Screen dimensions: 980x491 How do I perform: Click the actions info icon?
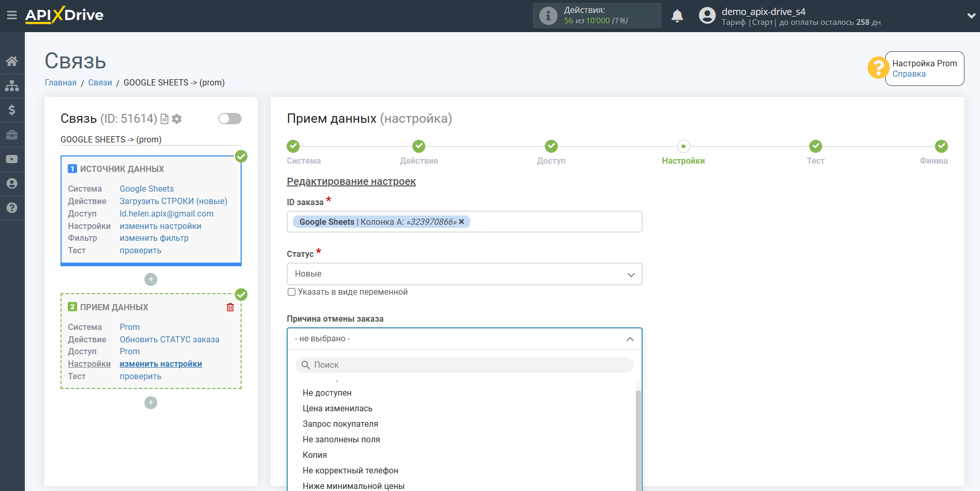pos(548,16)
